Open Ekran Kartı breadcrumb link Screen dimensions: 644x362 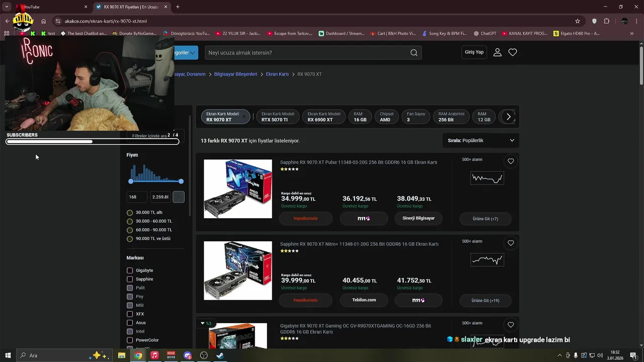coord(277,74)
